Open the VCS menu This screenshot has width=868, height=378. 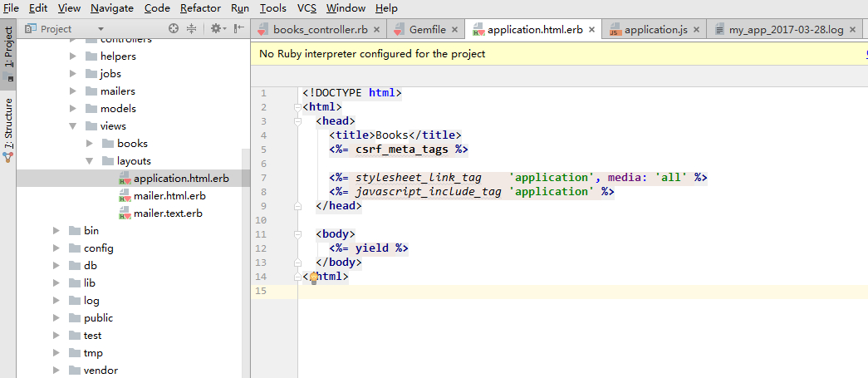click(306, 8)
